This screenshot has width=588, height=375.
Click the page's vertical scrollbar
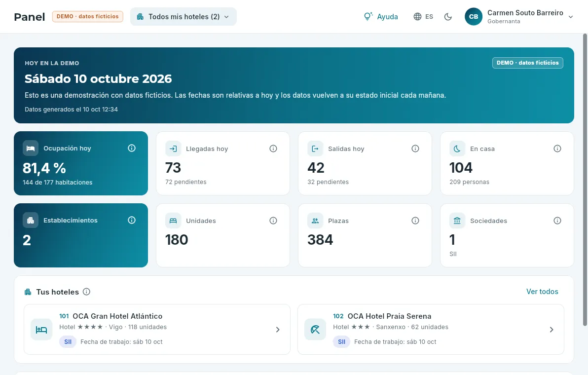click(585, 180)
